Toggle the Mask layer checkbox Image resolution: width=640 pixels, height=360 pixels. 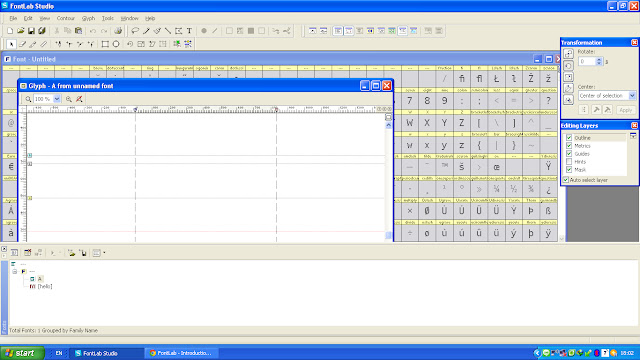point(569,169)
